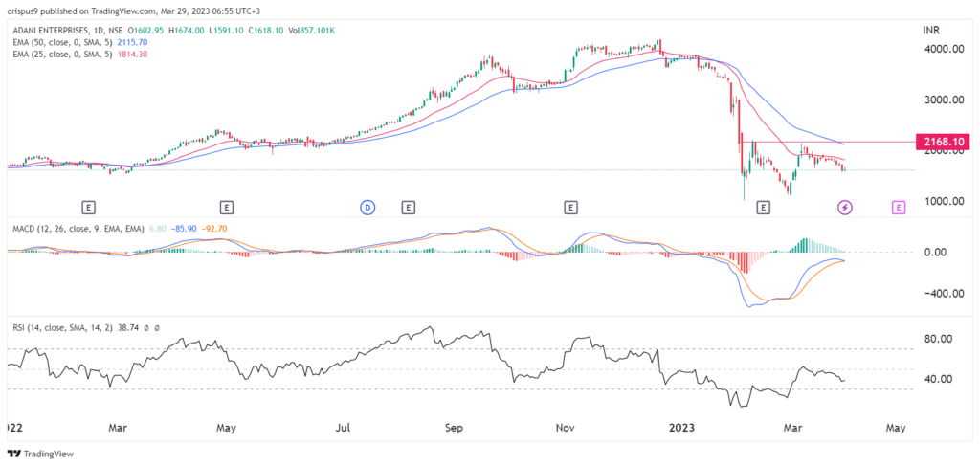Click the Jul time axis label
The height and width of the screenshot is (466, 980).
[x=342, y=428]
